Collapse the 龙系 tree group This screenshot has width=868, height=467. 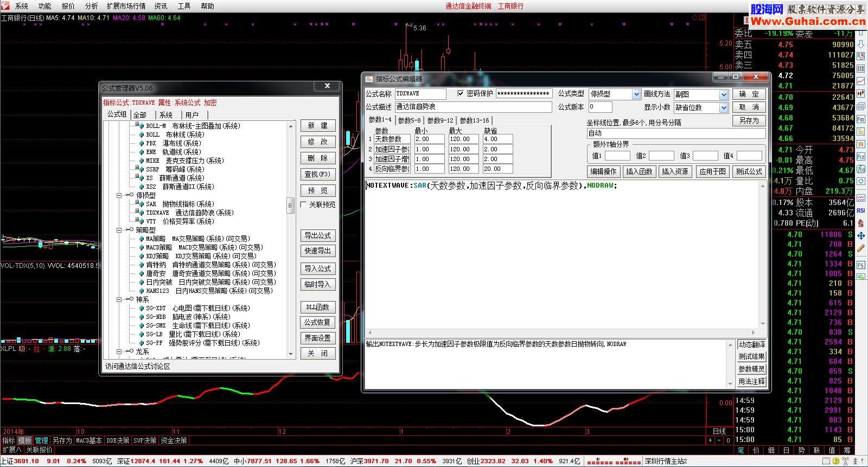click(x=119, y=351)
